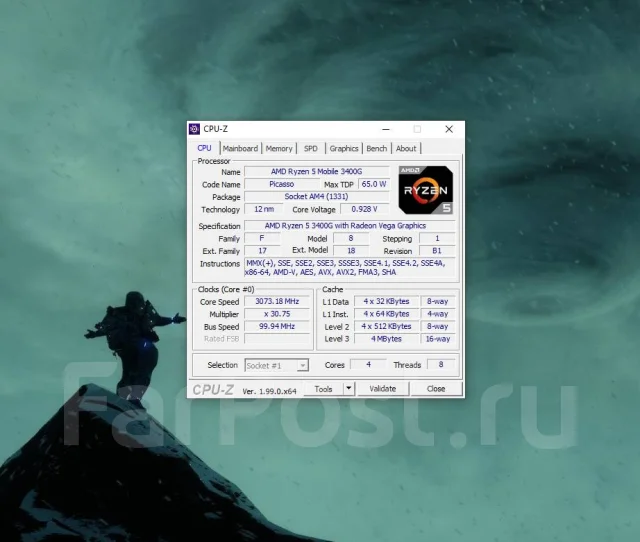Close CPU-Z with the X title button
640x542 pixels.
coord(449,129)
